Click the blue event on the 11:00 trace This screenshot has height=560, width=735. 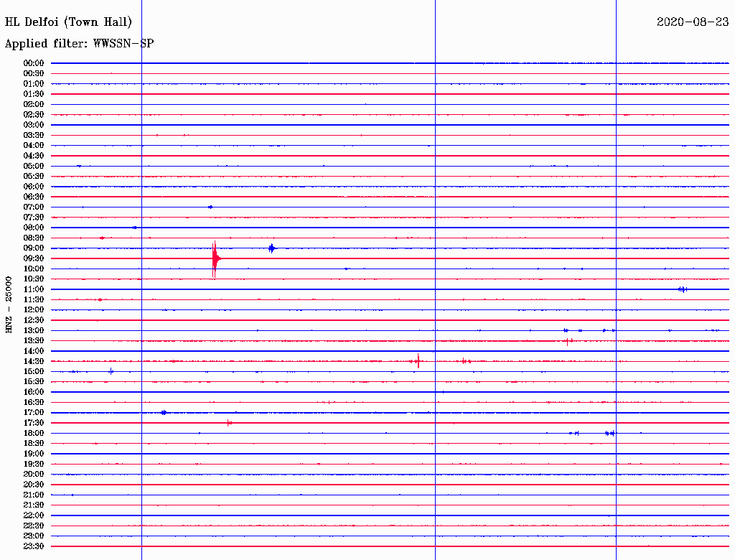coord(683,289)
